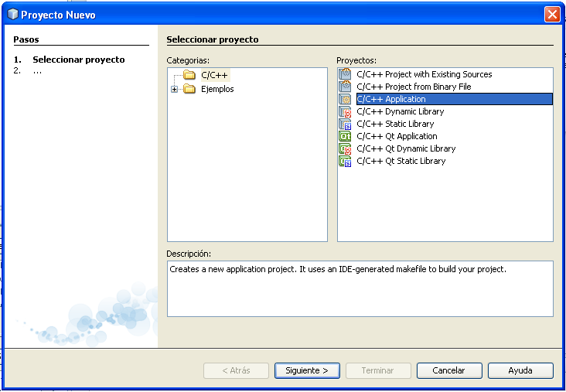Screen dimensions: 566x392
Task: Choose 'C/C++ Project with Existing Sources' text
Action: [x=424, y=74]
